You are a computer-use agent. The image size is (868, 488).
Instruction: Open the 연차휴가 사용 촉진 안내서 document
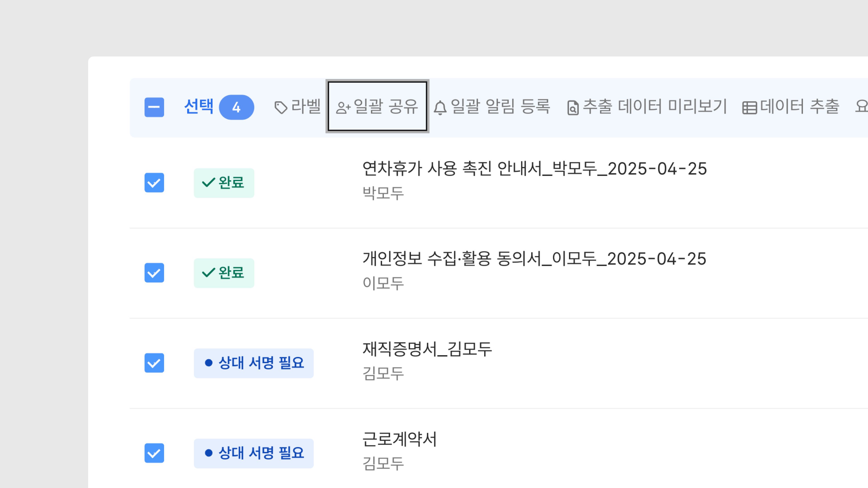coord(534,169)
